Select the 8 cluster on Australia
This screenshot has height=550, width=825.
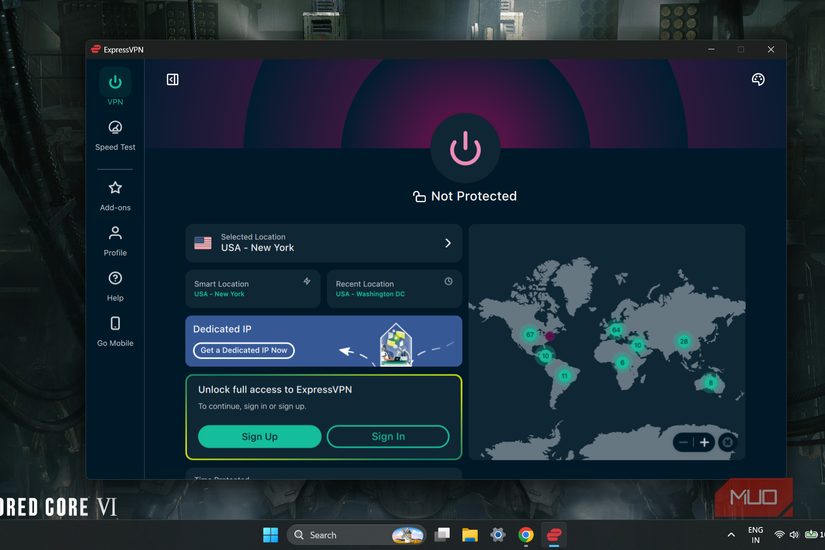click(x=710, y=383)
